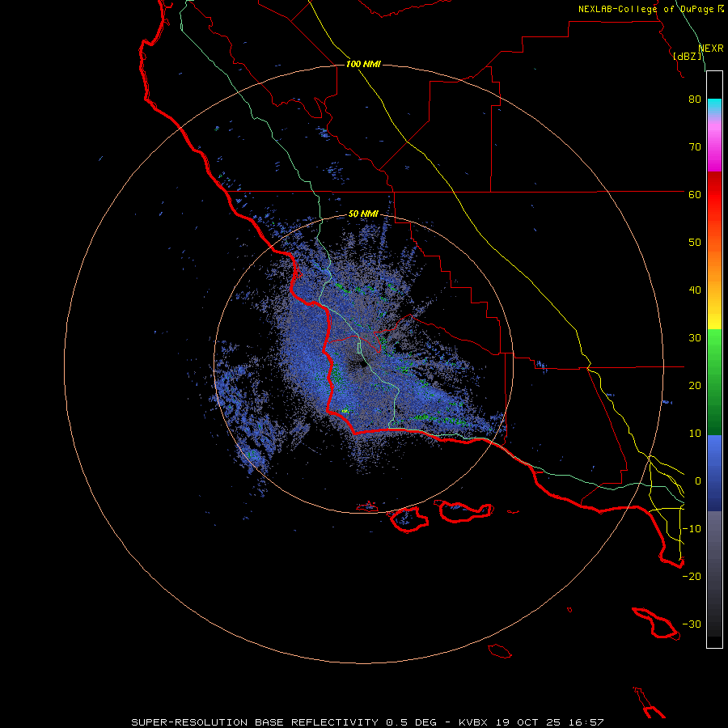The height and width of the screenshot is (728, 728).
Task: Click the 70 value on the dBZ scale
Action: 695,147
